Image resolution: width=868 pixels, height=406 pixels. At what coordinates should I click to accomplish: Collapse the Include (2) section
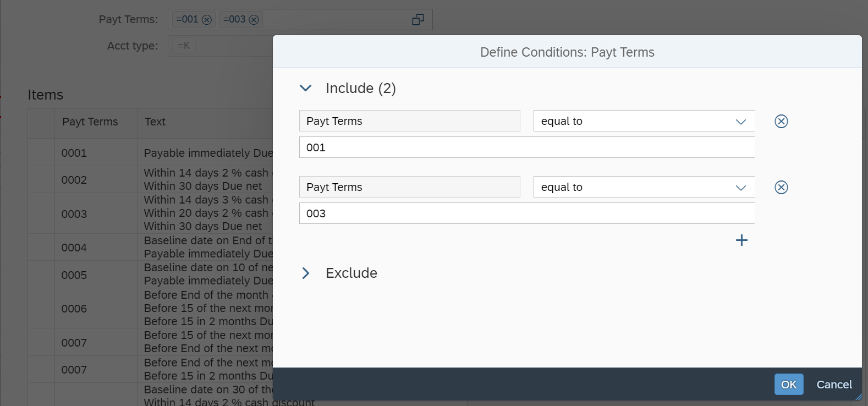point(306,88)
